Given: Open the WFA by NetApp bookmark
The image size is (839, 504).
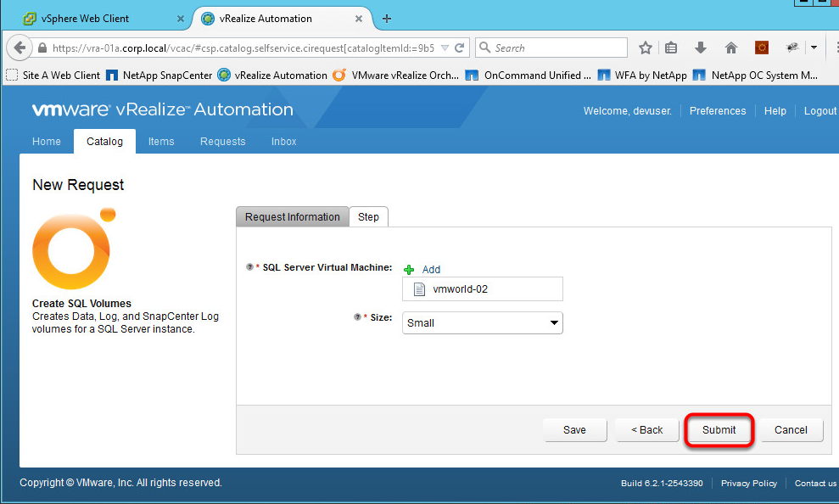Looking at the screenshot, I should (642, 76).
